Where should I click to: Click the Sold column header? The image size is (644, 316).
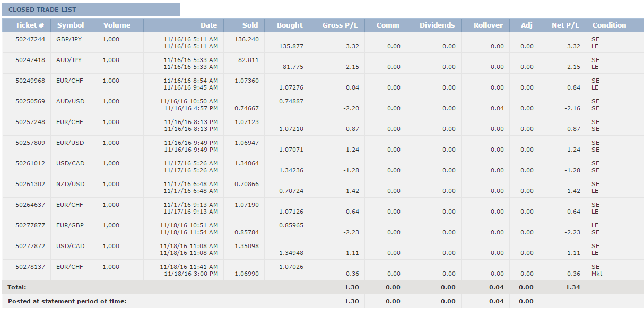pyautogui.click(x=244, y=25)
